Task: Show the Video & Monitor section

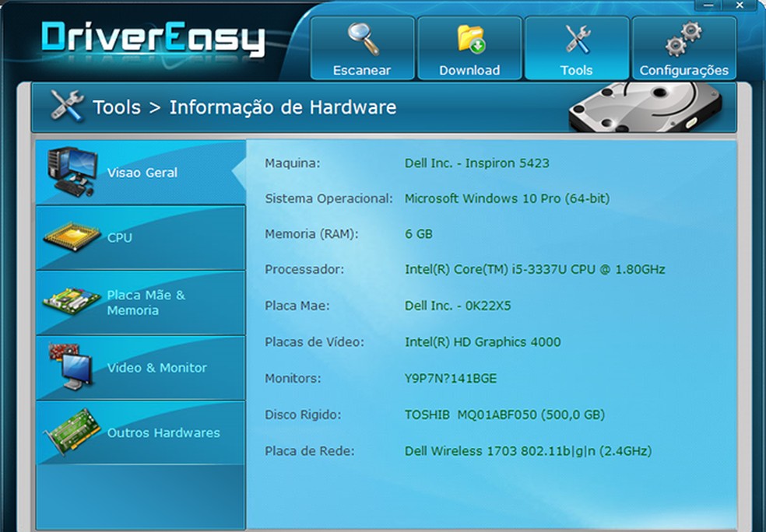Action: [x=140, y=368]
